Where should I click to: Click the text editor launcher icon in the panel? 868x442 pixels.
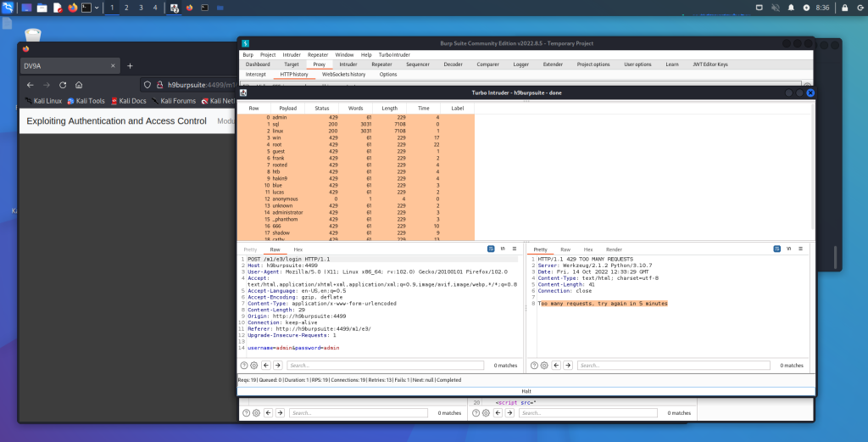58,8
